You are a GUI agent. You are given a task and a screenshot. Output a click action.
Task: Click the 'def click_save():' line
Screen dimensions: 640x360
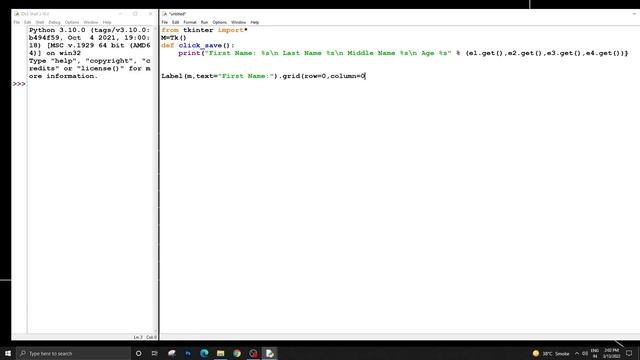198,46
